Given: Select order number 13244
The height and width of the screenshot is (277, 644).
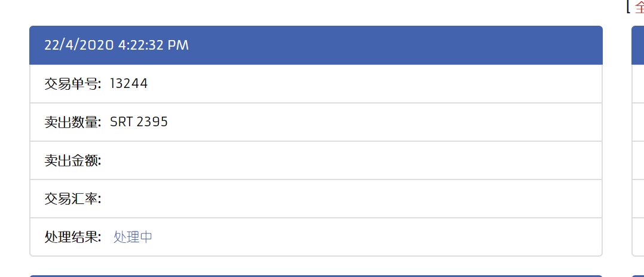Looking at the screenshot, I should click(129, 84).
